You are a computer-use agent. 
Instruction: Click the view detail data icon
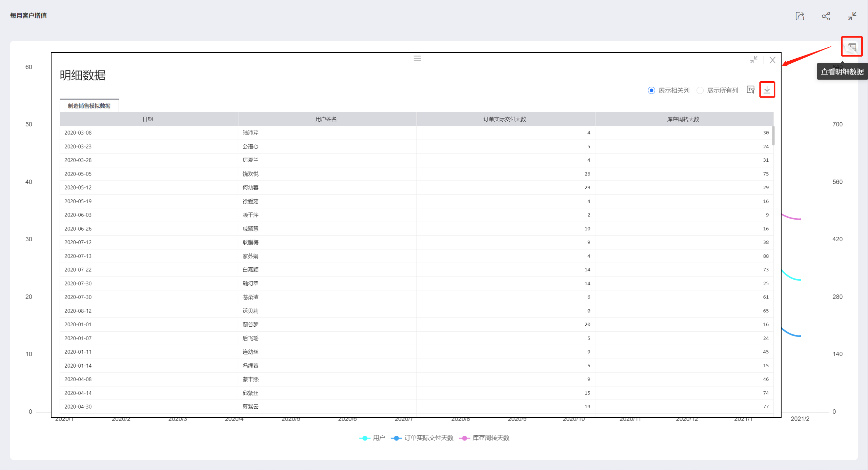[x=851, y=47]
